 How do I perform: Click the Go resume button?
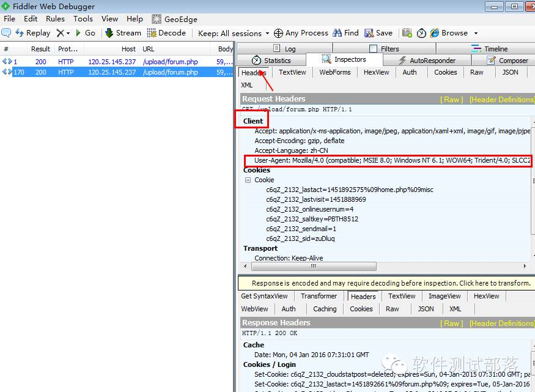(86, 33)
